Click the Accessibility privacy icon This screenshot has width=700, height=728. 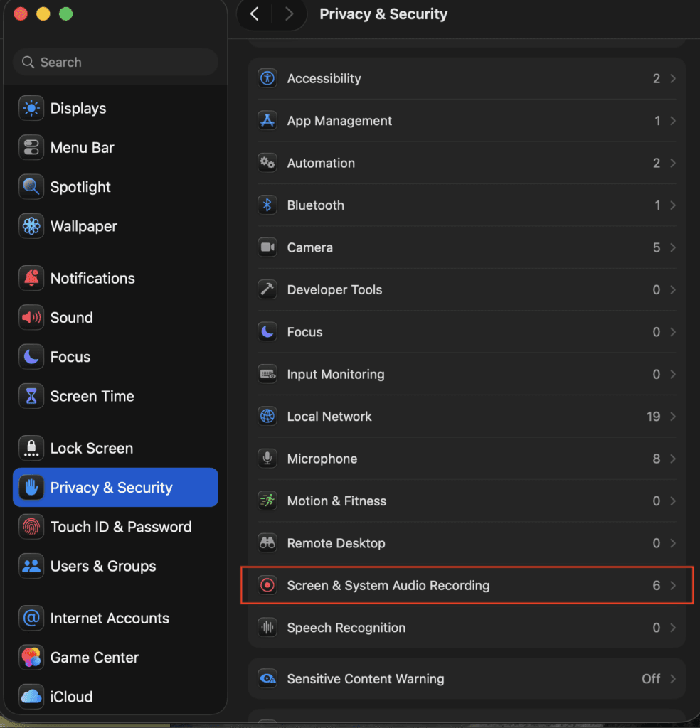267,78
